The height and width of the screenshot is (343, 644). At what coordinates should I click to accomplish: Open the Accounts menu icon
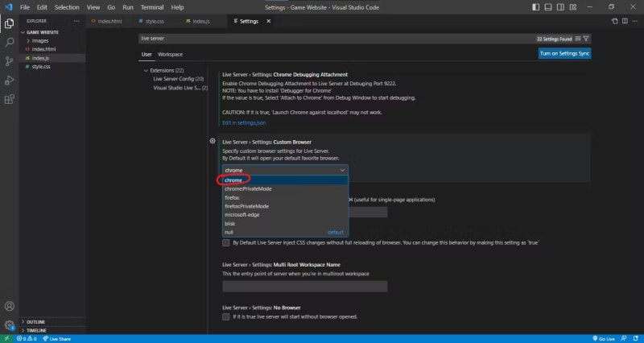point(9,307)
